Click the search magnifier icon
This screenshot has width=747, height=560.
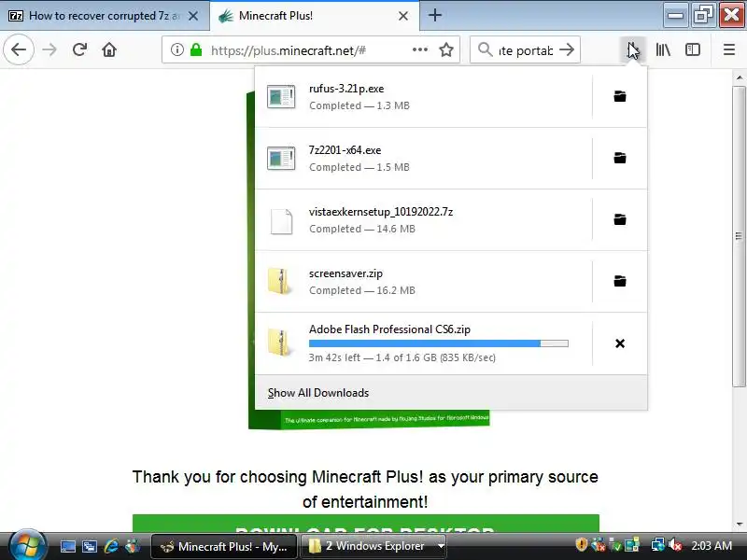coord(485,49)
